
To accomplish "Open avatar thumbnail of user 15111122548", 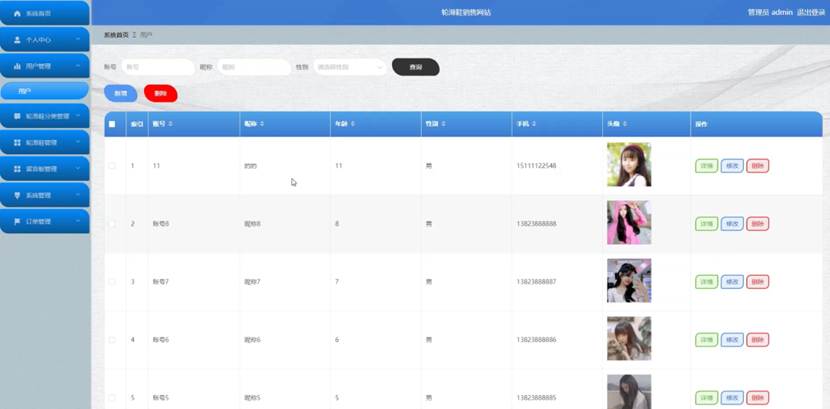I will coord(629,165).
